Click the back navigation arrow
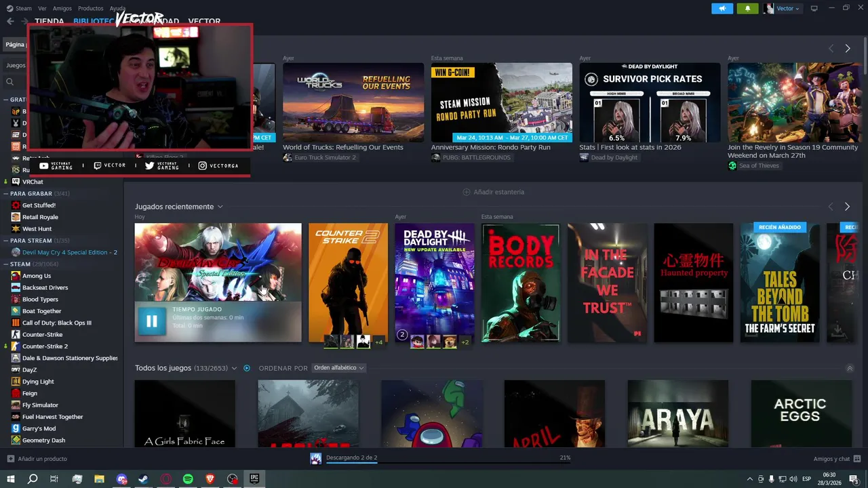 pyautogui.click(x=10, y=22)
